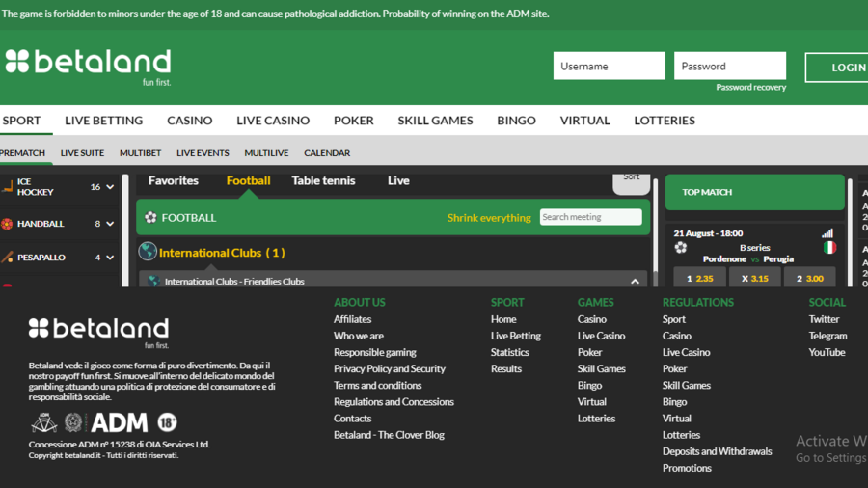The width and height of the screenshot is (868, 488).
Task: Collapse International Clubs - Friendlies Clubs section
Action: coord(635,282)
